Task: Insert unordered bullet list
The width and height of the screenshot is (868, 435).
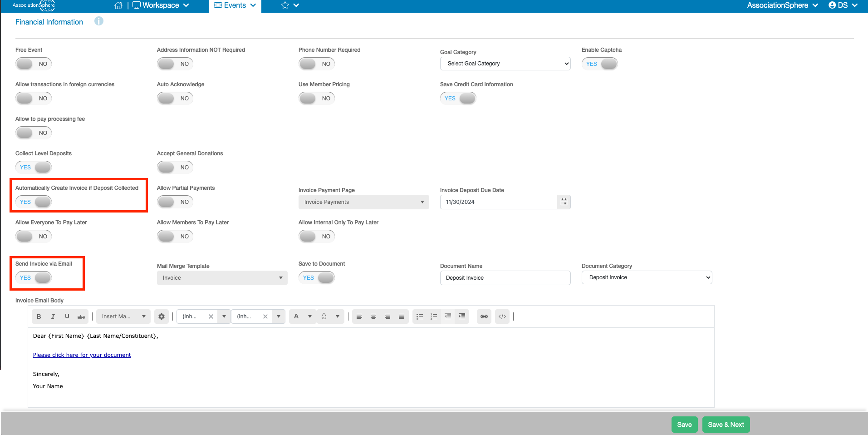Action: point(420,316)
